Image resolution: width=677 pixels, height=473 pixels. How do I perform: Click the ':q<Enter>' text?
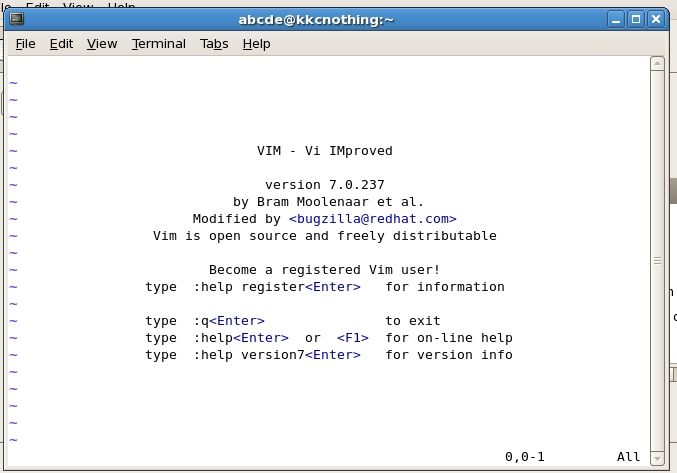point(229,321)
